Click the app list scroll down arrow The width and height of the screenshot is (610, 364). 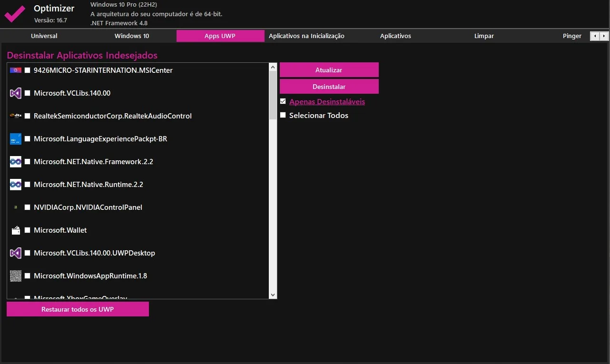[273, 295]
